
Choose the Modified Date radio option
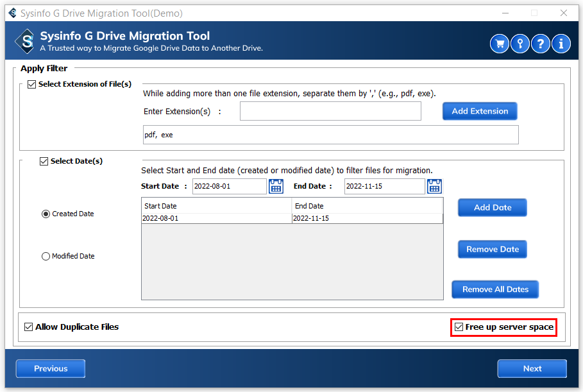pos(46,257)
